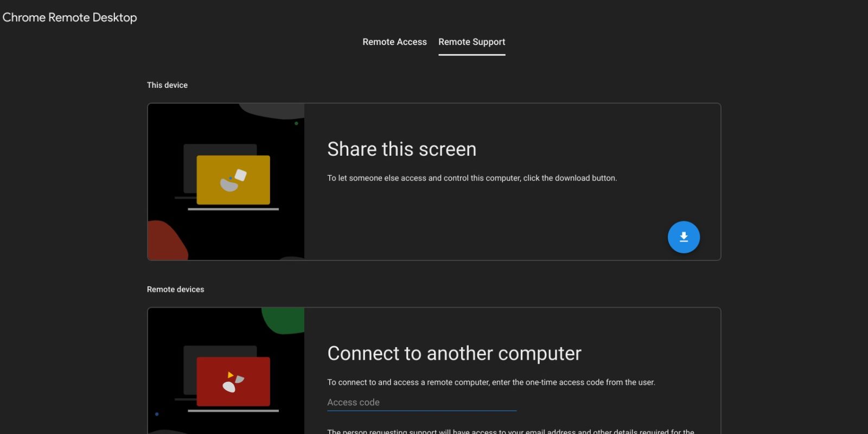Click the red laptop screen illustration
This screenshot has height=434, width=868.
[x=233, y=381]
